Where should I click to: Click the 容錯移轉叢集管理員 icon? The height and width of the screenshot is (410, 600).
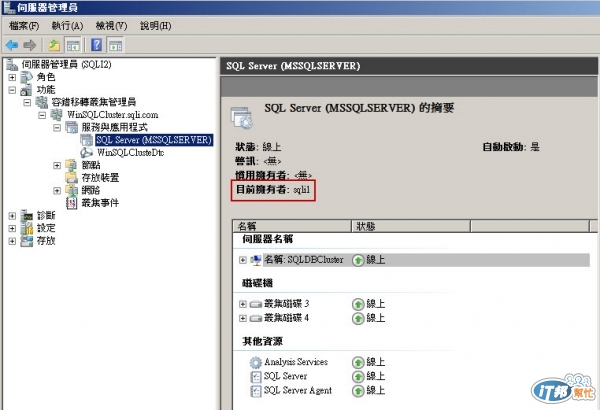tap(42, 102)
